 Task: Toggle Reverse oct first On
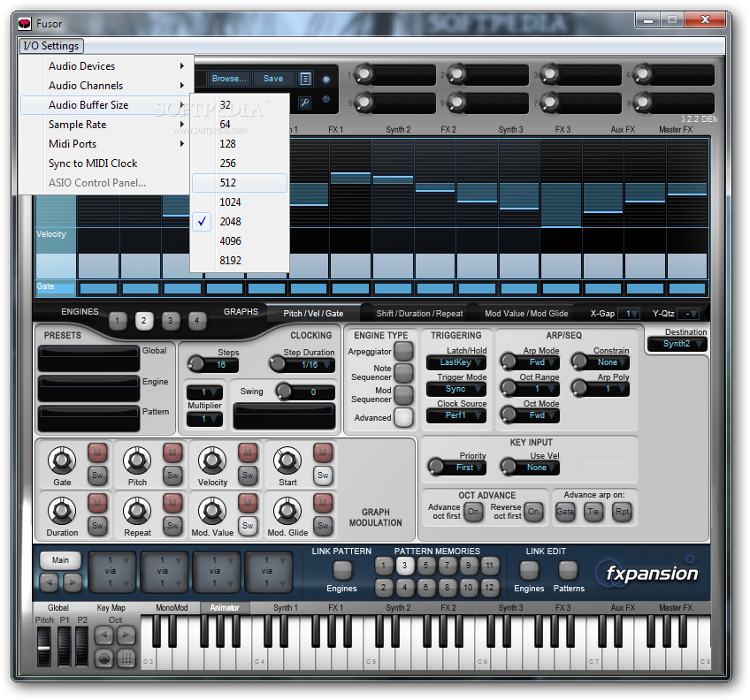point(533,512)
